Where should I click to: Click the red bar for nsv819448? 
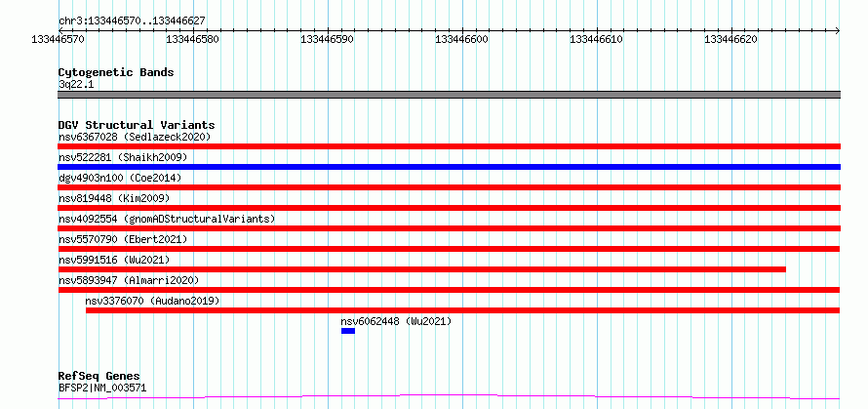(449, 208)
